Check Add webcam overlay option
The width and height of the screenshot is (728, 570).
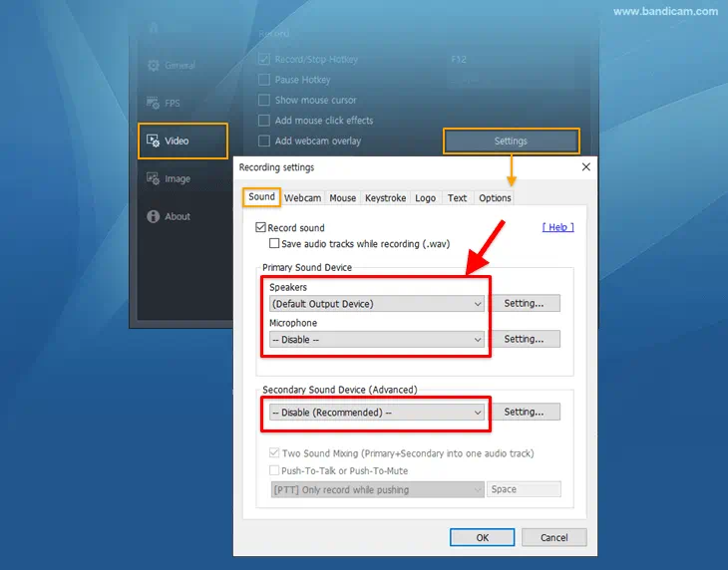[x=264, y=142]
